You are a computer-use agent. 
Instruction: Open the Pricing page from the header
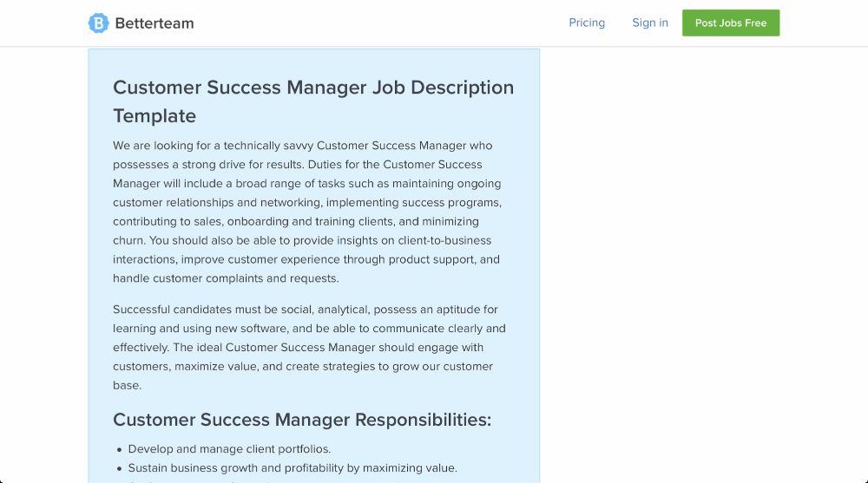coord(587,23)
